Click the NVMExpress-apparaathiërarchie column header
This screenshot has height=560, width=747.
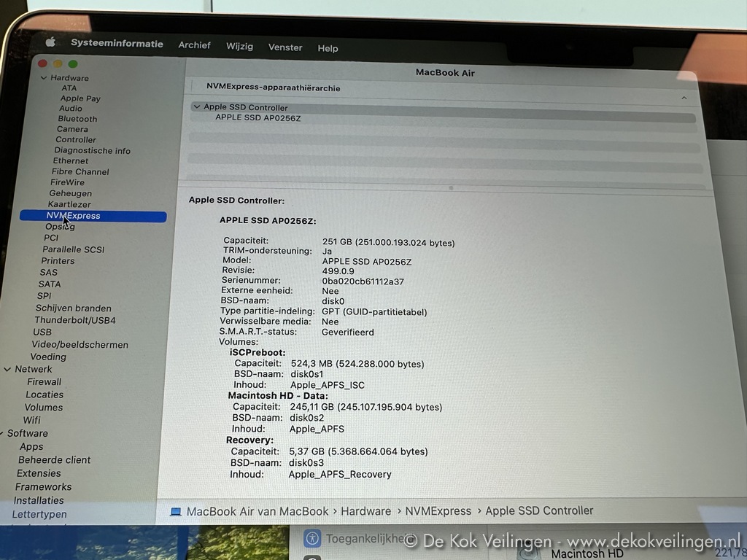click(273, 88)
